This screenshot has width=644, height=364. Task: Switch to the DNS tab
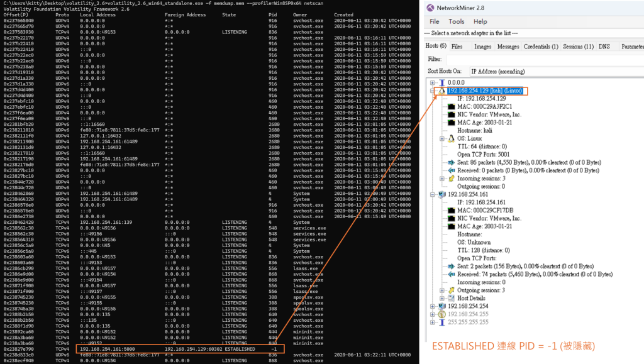(x=604, y=47)
